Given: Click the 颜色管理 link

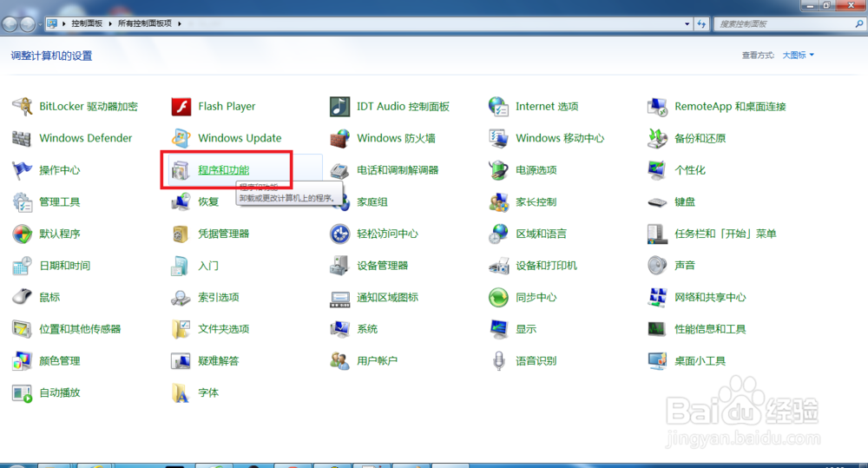Looking at the screenshot, I should pyautogui.click(x=60, y=360).
